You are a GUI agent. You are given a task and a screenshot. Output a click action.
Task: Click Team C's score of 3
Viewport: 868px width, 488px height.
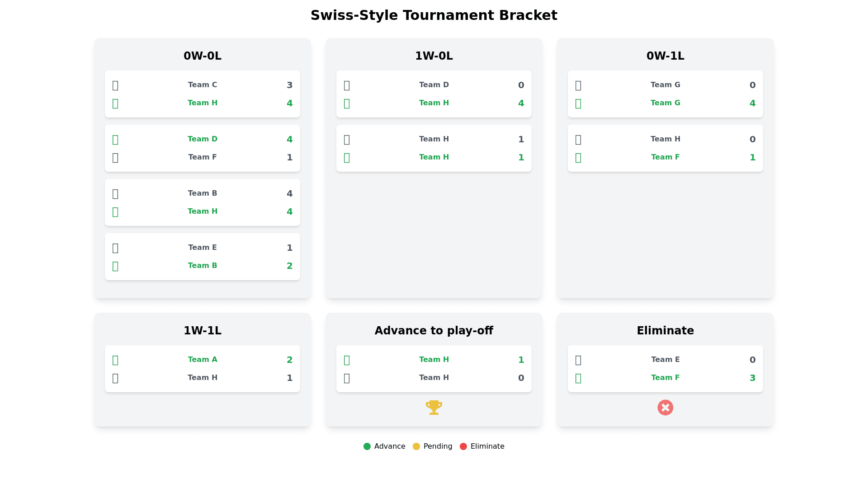(x=290, y=85)
